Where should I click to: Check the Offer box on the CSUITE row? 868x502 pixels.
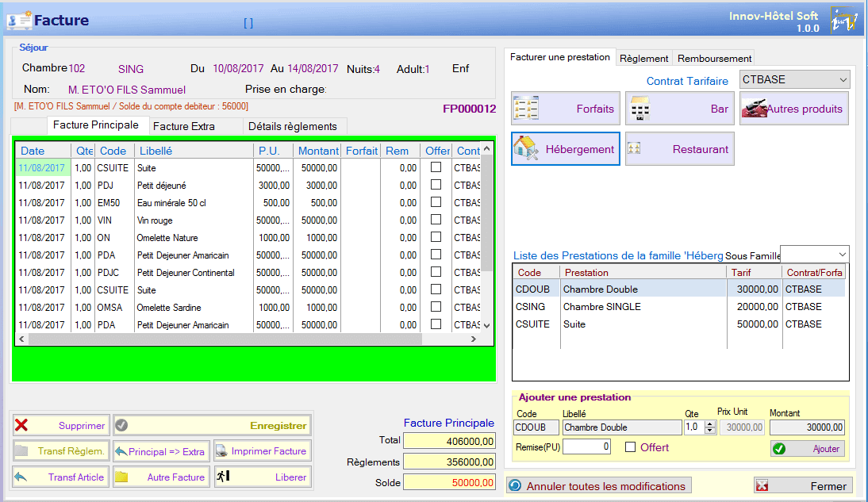(435, 167)
